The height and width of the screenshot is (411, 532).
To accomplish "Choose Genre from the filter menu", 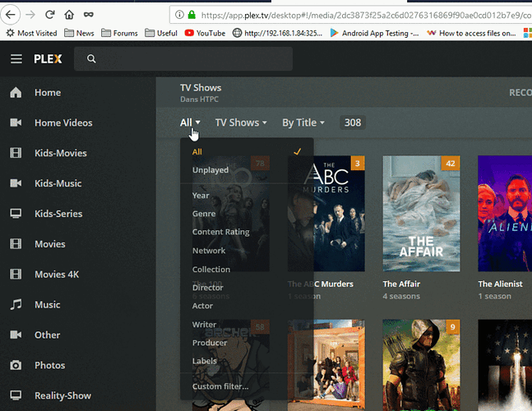I will (247, 214).
